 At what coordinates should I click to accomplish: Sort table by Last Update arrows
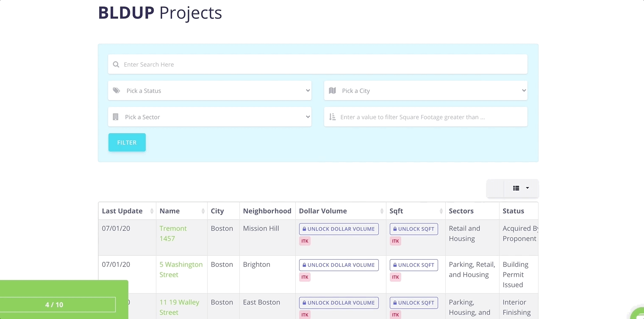(152, 211)
